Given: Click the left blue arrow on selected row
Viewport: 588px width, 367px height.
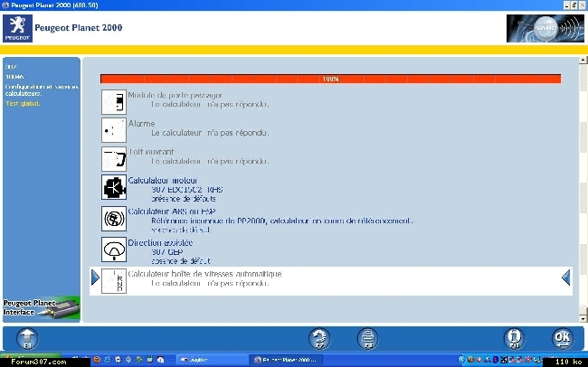Looking at the screenshot, I should (x=95, y=278).
